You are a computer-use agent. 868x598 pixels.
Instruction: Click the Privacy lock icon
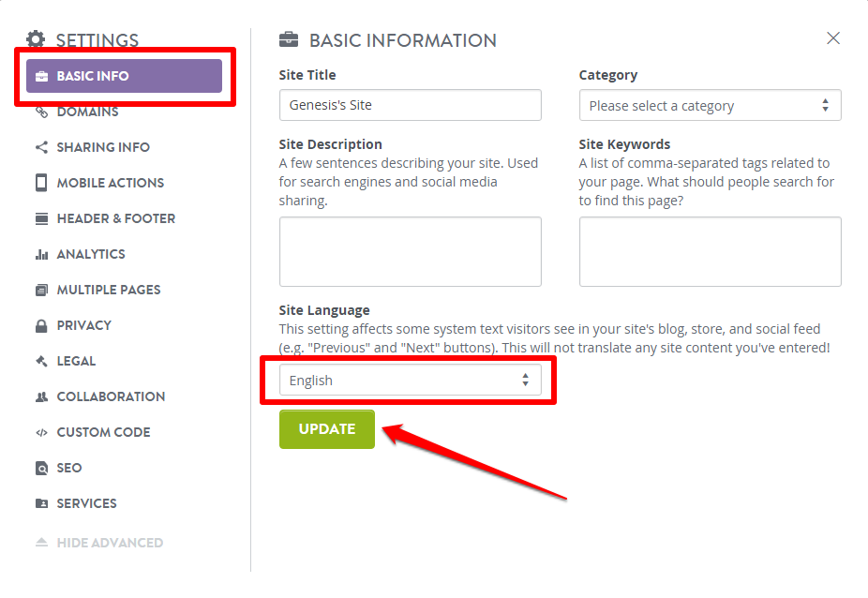pos(41,325)
